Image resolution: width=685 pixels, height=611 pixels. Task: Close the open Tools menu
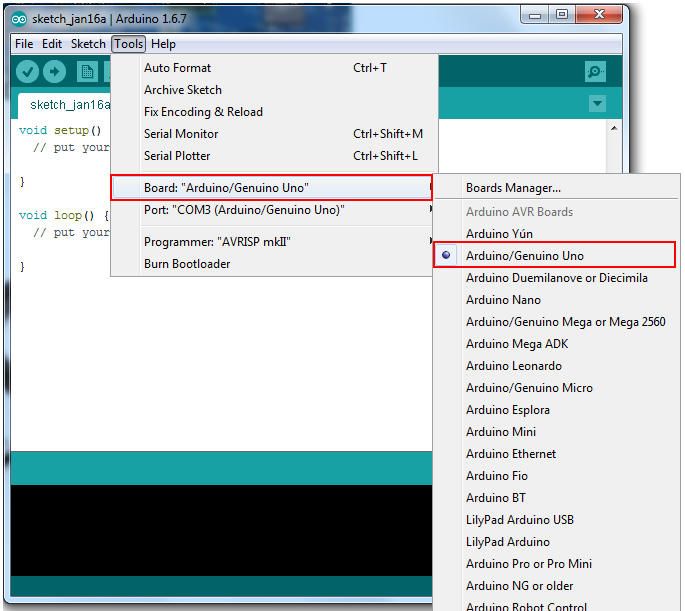click(x=128, y=44)
